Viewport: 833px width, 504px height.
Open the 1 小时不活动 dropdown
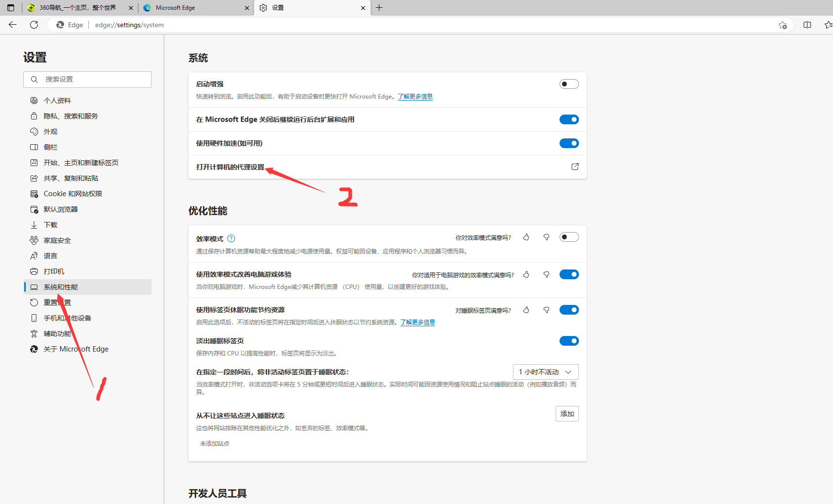(546, 372)
